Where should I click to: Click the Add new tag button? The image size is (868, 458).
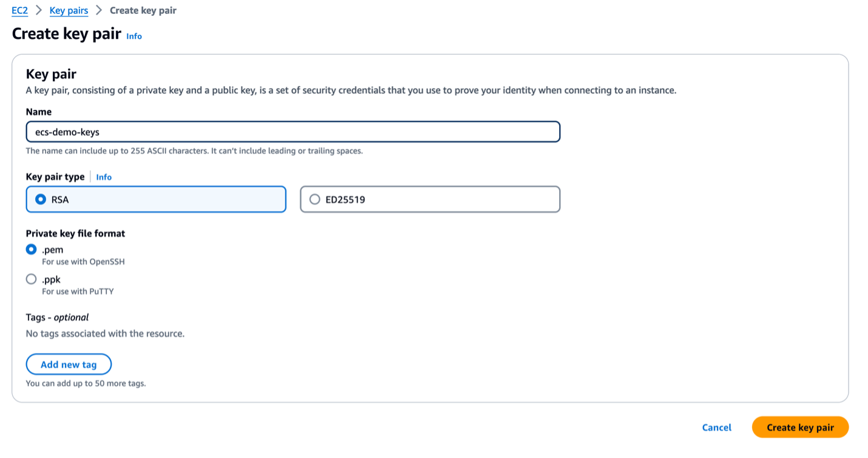click(x=69, y=364)
